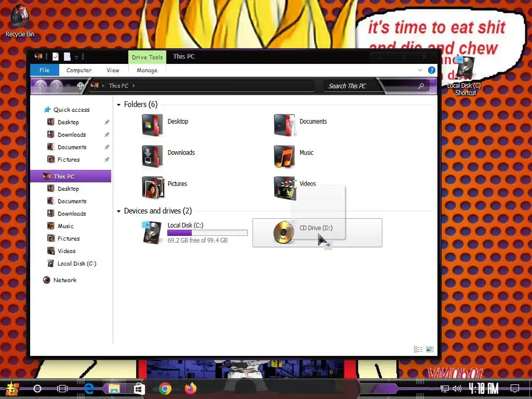
Task: Click Properties icon in Quick Access Toolbar
Action: [x=56, y=57]
